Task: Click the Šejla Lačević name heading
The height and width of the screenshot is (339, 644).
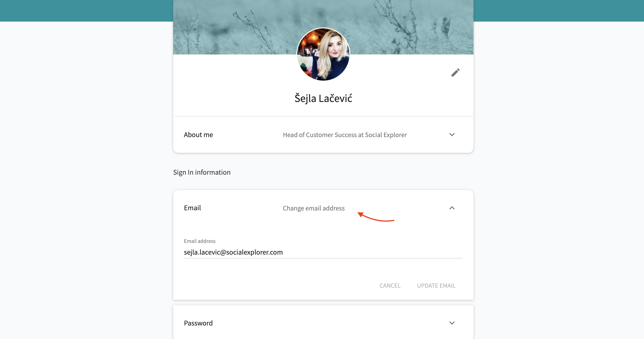Action: [x=323, y=98]
